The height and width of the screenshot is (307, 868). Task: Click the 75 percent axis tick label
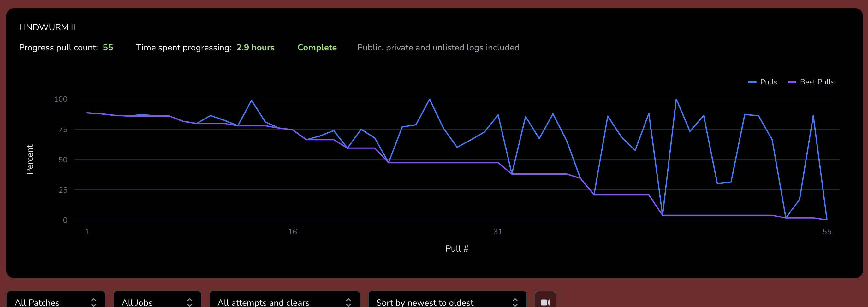click(x=63, y=129)
